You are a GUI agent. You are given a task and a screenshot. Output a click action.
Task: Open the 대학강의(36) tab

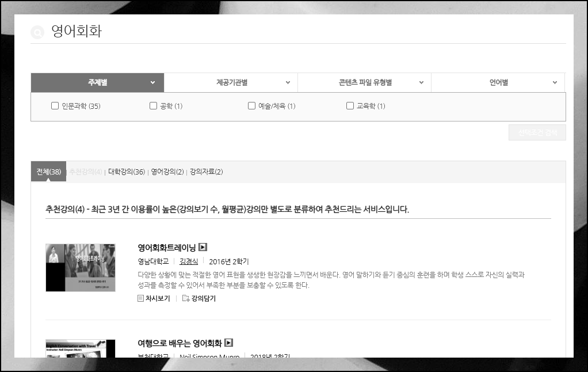coord(127,172)
